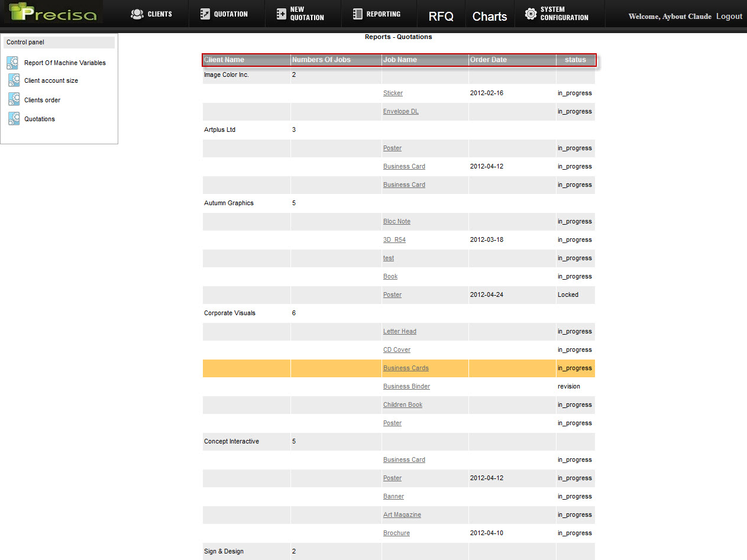Viewport: 747px width, 560px height.
Task: Click the Clients order icon
Action: (14, 99)
